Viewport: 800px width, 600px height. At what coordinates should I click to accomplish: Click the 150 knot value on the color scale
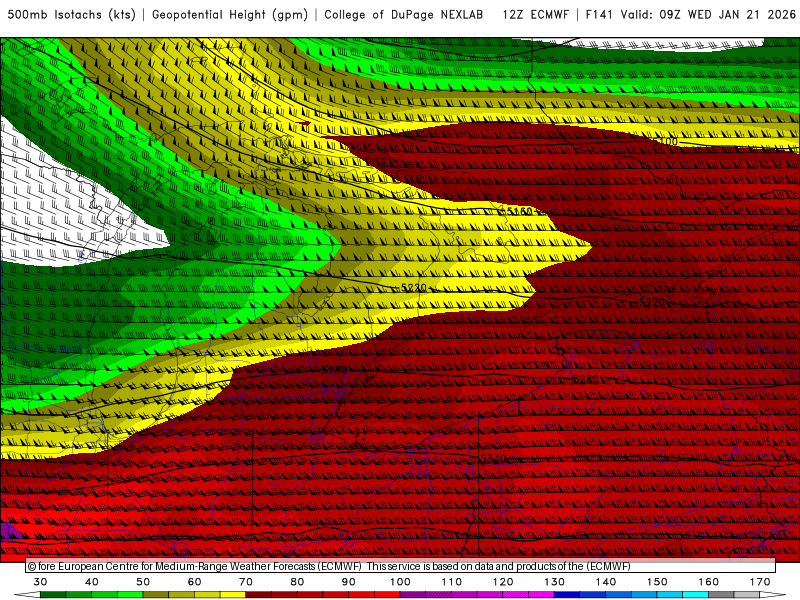(657, 582)
